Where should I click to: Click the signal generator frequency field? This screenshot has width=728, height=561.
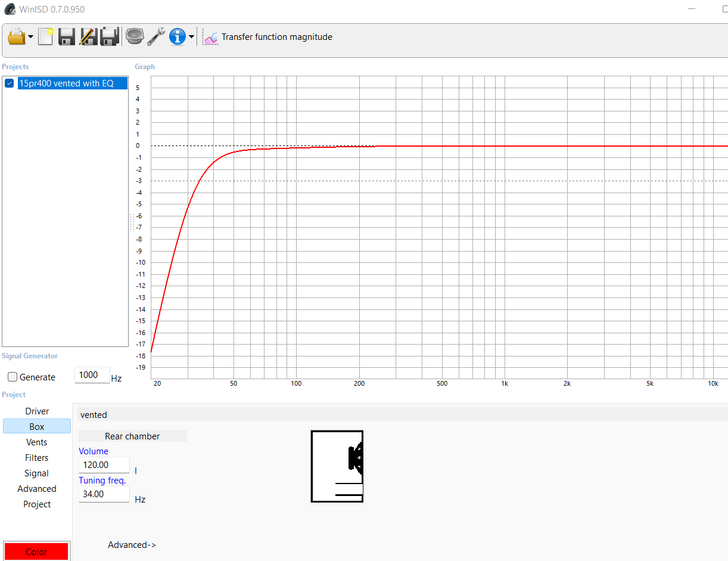[92, 375]
